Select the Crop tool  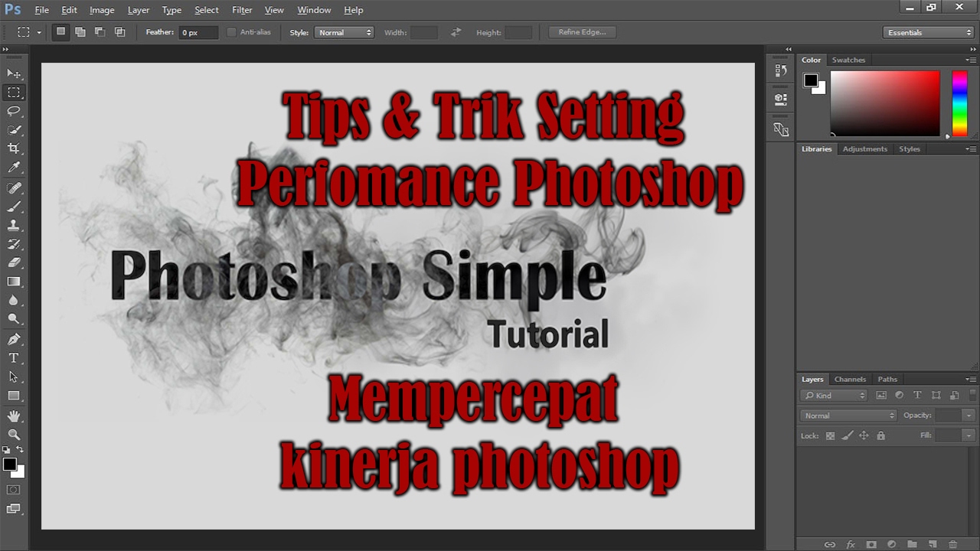pos(14,148)
